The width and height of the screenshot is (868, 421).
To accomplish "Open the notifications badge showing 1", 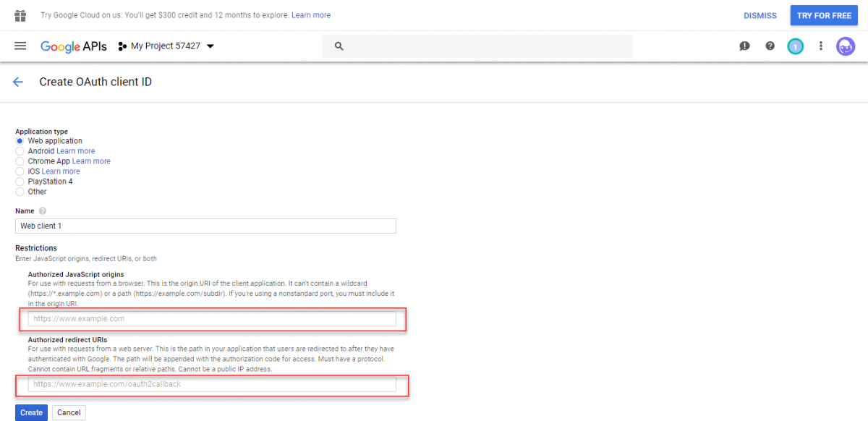I will (795, 46).
